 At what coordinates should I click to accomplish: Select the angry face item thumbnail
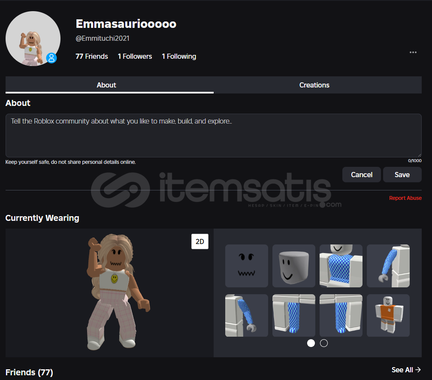[x=247, y=266]
